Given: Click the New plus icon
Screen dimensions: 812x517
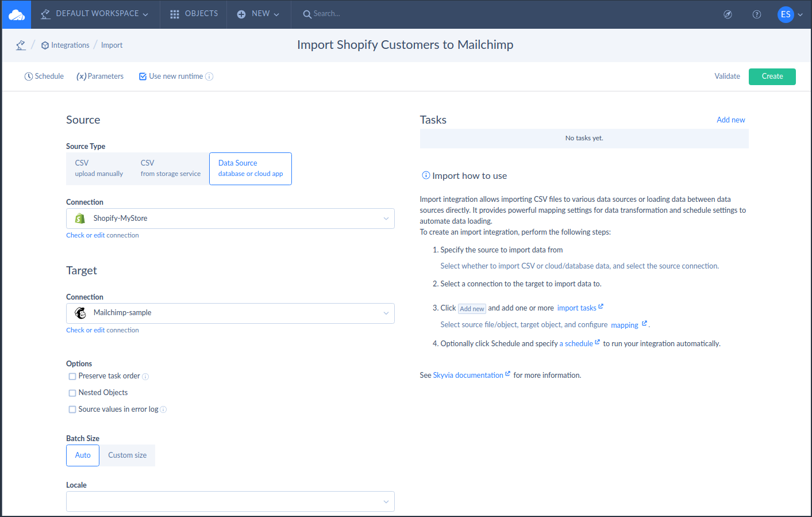Looking at the screenshot, I should [241, 14].
